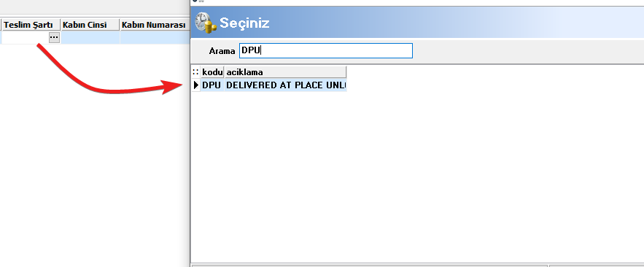Click the clock and coins Seçiniz icon

(x=206, y=23)
